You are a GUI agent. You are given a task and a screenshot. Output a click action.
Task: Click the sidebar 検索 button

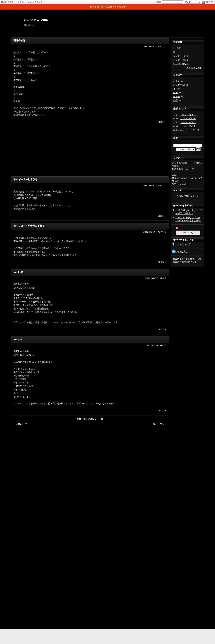pos(198,149)
